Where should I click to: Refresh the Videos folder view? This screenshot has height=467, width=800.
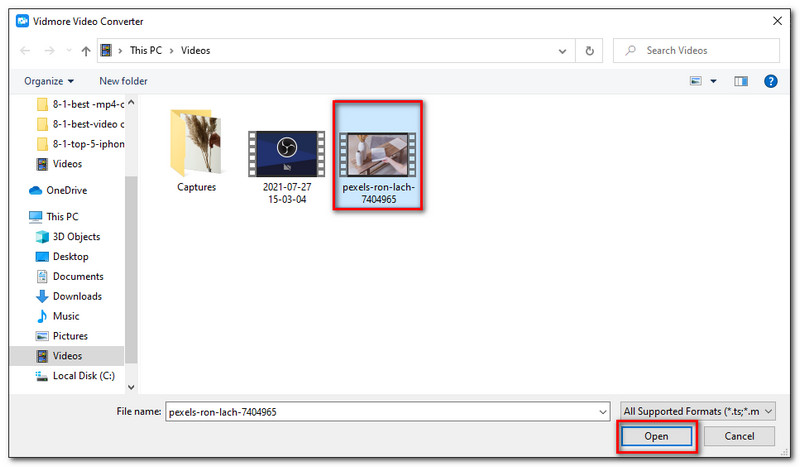[589, 51]
